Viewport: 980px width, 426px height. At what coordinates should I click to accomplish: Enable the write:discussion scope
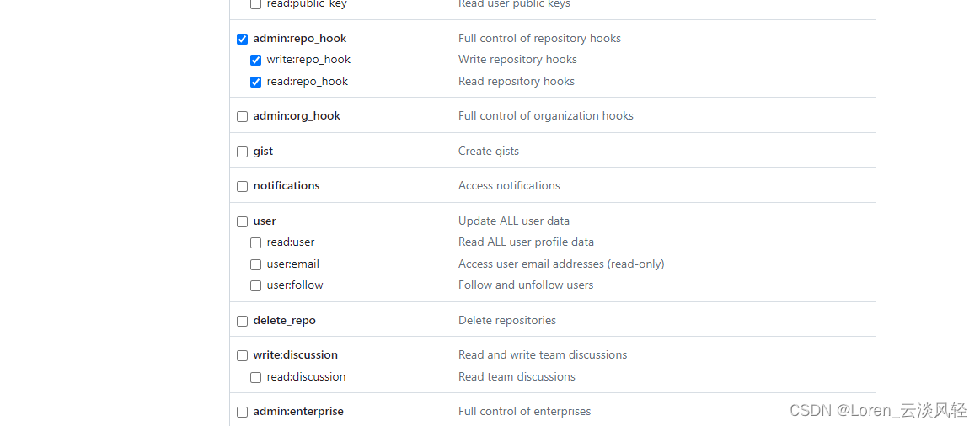(x=243, y=356)
